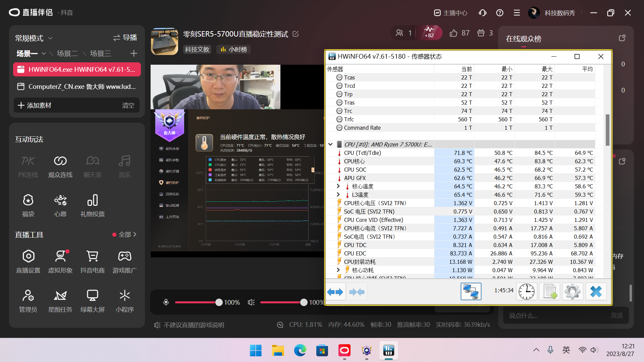The image size is (644, 362).
Task: Click the 英 input method indicator
Action: [x=566, y=350]
